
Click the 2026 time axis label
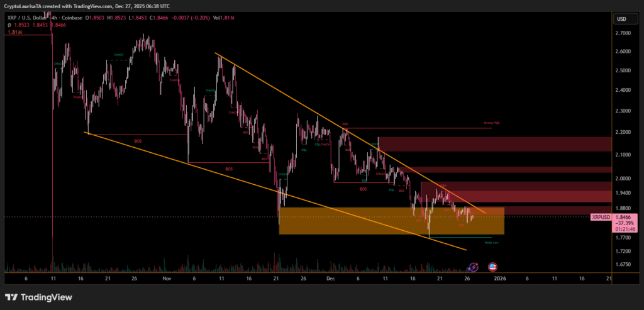coord(499,277)
